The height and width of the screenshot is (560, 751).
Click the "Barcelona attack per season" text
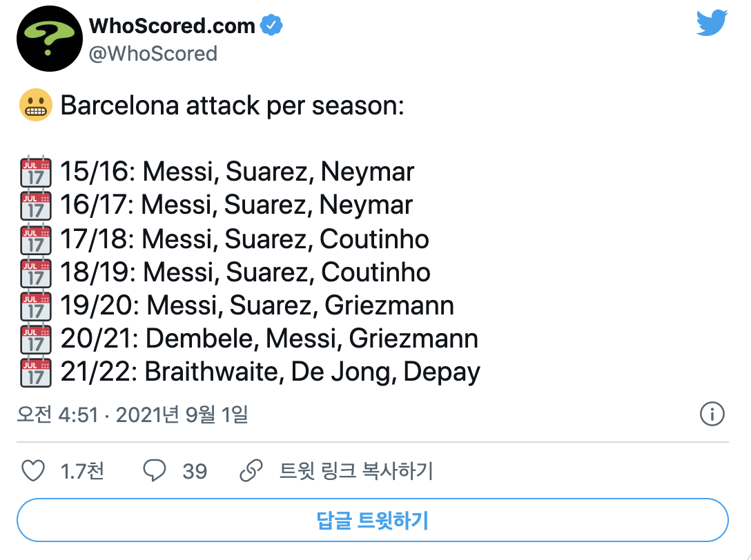[232, 107]
